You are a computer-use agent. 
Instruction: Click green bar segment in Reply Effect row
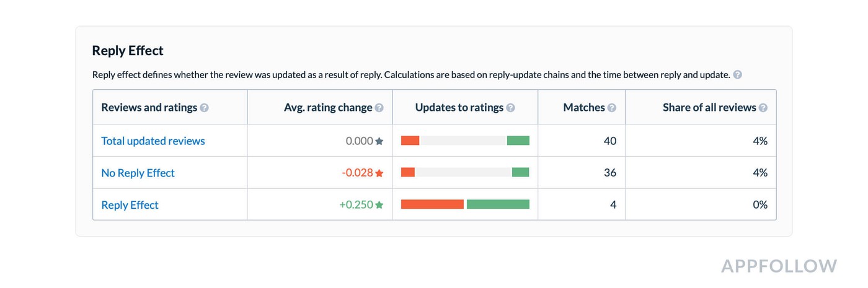click(x=498, y=204)
